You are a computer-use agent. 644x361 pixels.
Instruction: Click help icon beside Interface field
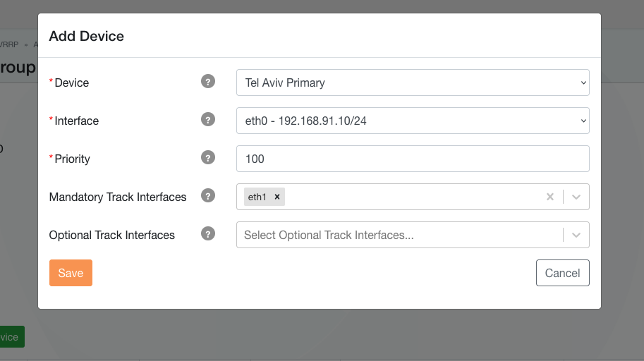207,120
